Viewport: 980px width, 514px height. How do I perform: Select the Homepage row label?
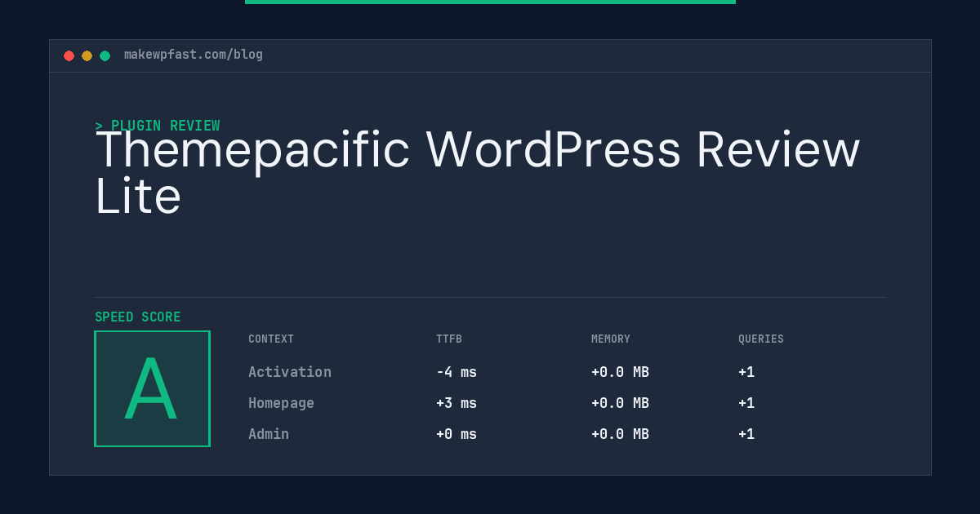(x=281, y=403)
